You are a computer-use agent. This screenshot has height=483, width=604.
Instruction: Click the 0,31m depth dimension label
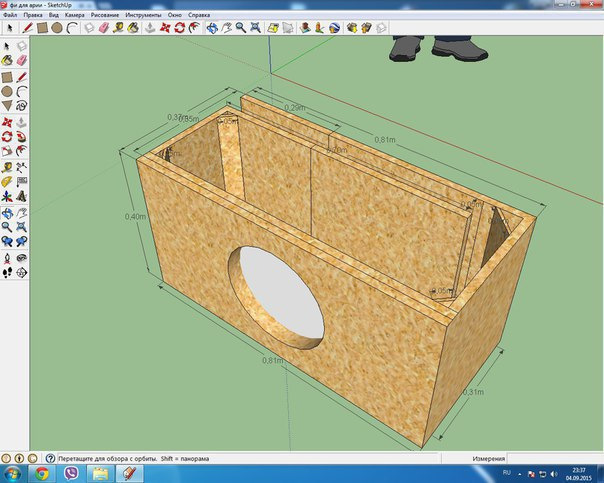pos(473,392)
